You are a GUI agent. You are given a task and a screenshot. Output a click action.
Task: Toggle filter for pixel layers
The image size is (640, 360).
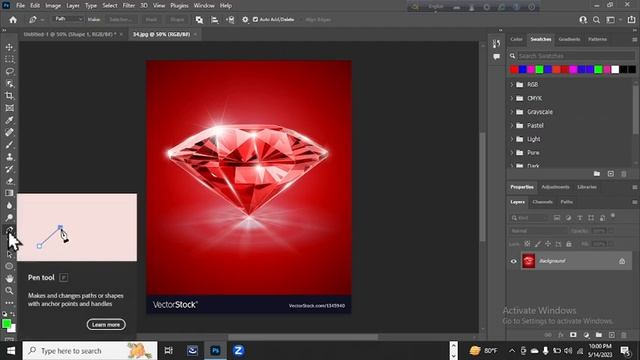pos(557,218)
